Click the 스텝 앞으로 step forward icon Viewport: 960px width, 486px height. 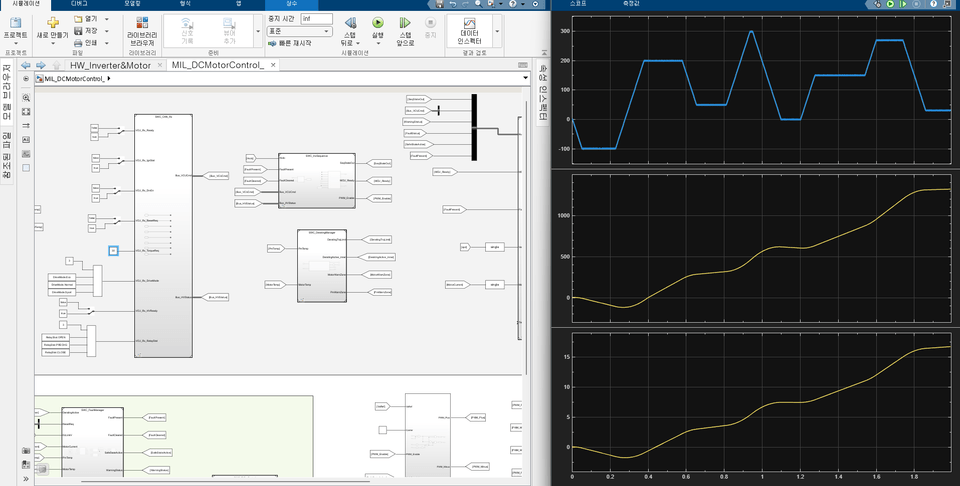tap(405, 23)
